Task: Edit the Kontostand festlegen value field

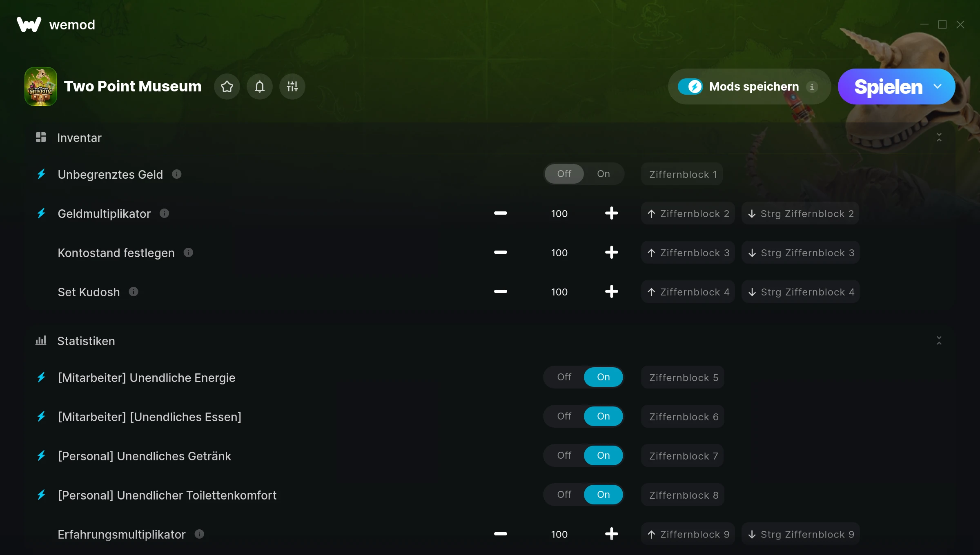Action: [x=559, y=253]
